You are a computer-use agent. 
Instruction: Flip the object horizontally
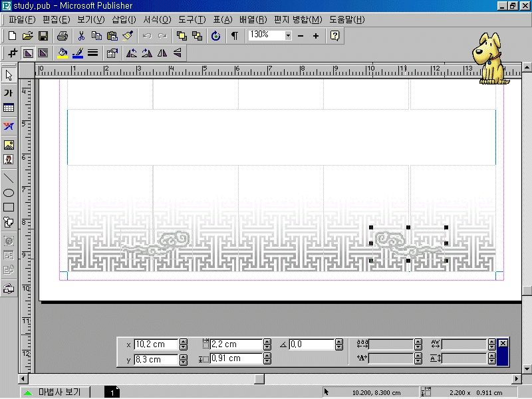tap(162, 53)
